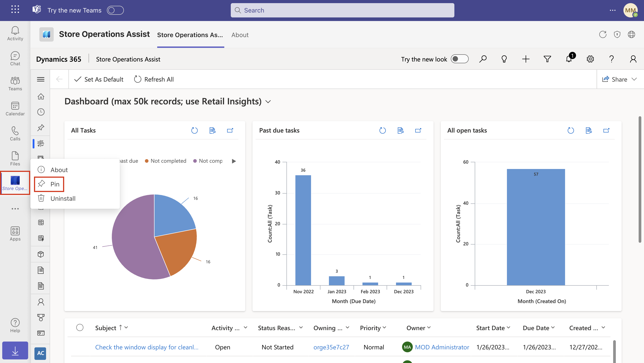Open the Dynamics help question mark

click(x=612, y=59)
